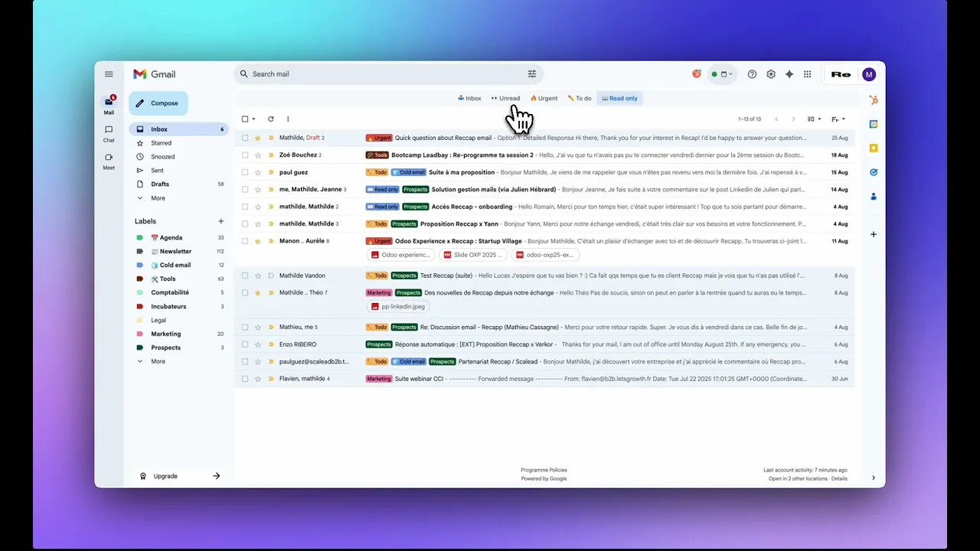Select checkbox for Zoé Bouchez email
This screenshot has height=551, width=980.
pos(245,155)
